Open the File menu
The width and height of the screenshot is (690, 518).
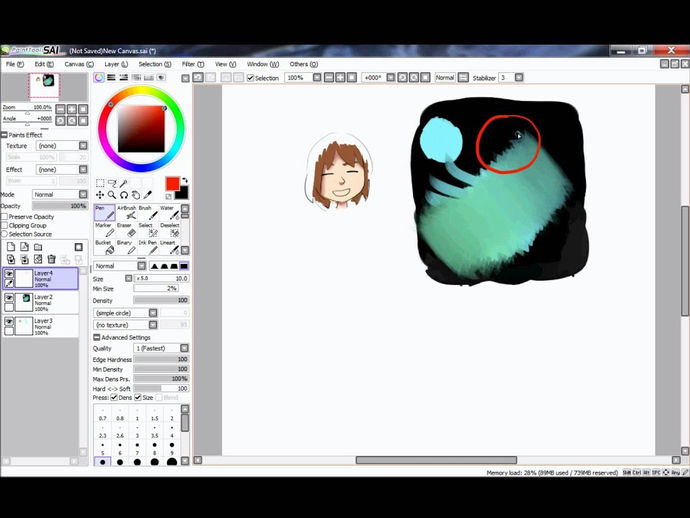15,64
